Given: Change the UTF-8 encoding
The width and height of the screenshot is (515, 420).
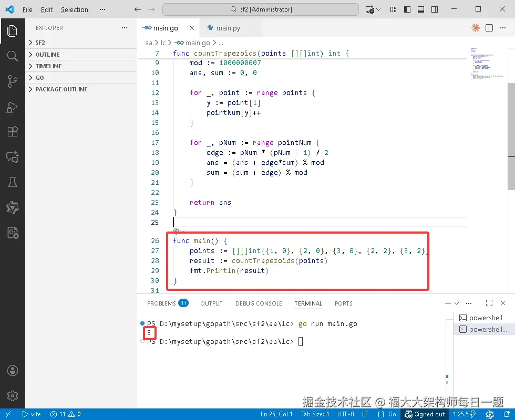Looking at the screenshot, I should tap(346, 414).
